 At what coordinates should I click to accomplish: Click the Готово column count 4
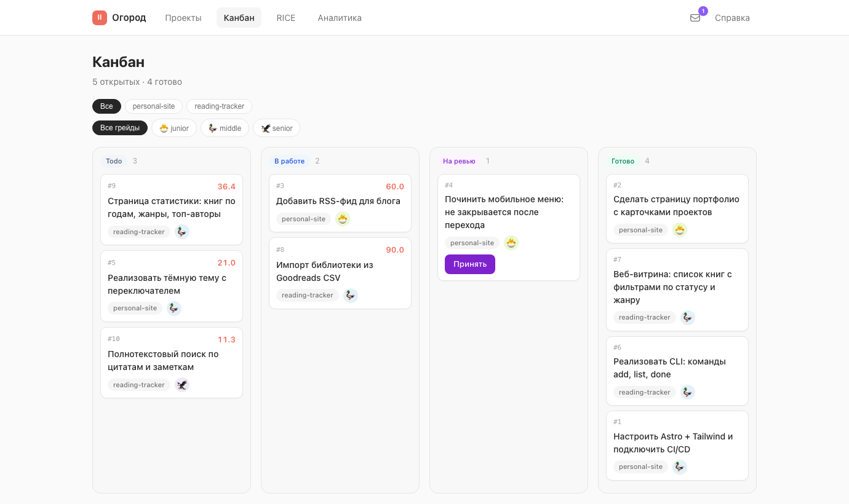pyautogui.click(x=647, y=161)
